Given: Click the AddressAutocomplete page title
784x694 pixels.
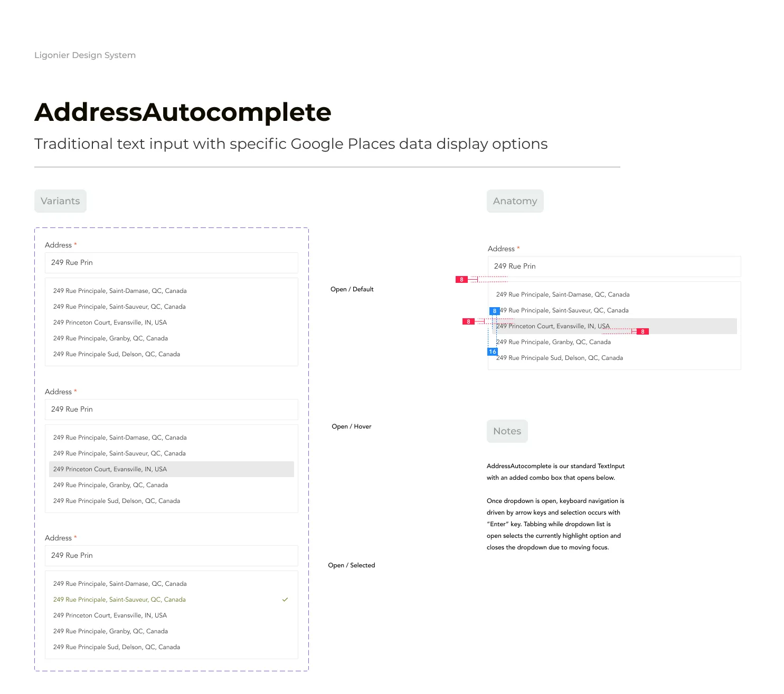Looking at the screenshot, I should pos(183,112).
